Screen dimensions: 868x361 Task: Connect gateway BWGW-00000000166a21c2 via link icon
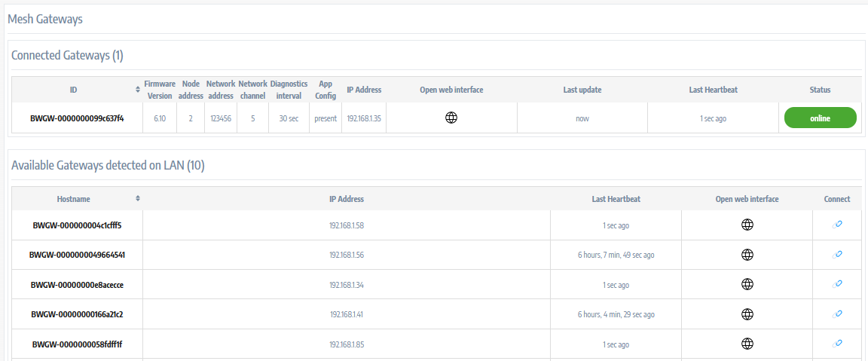coord(836,314)
